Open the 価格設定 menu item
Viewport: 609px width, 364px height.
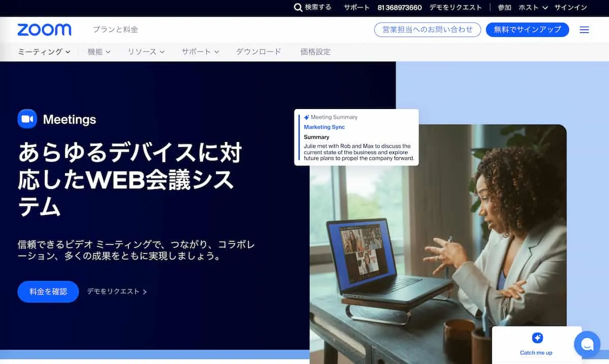pos(315,52)
